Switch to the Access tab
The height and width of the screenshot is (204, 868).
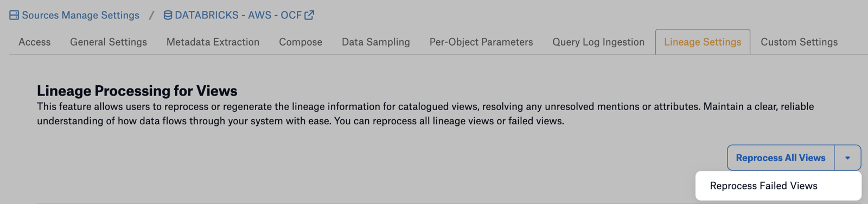coord(35,42)
